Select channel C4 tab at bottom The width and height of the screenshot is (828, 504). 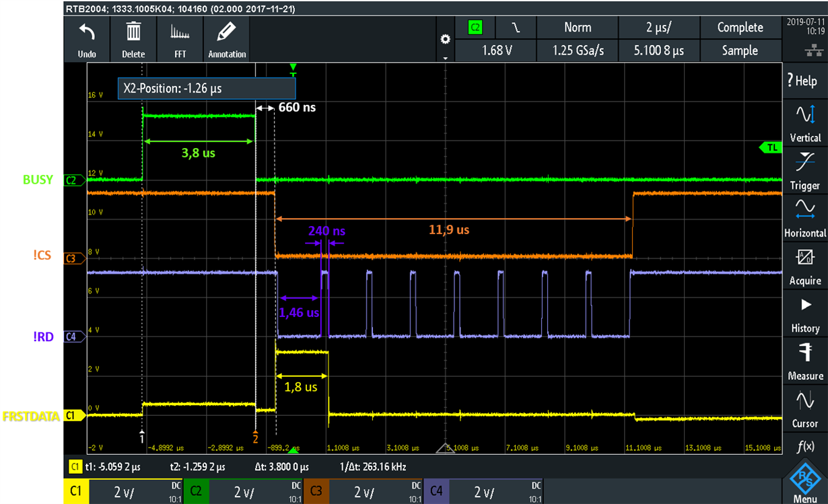[x=436, y=492]
